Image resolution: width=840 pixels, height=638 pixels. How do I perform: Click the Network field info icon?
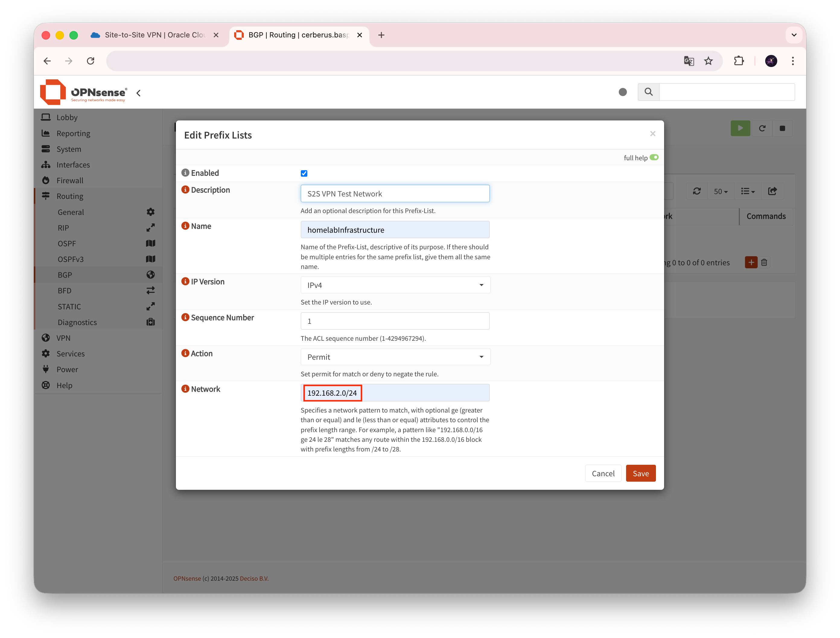(185, 389)
